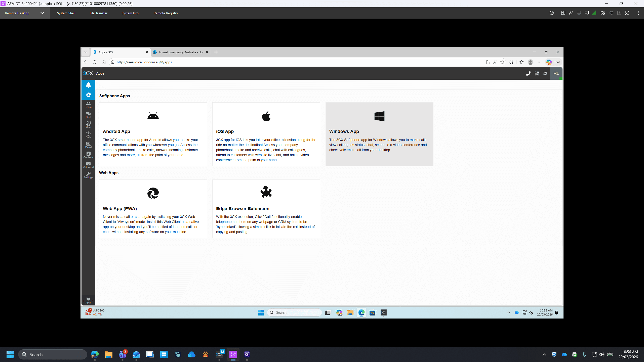Go to the browser home page

click(104, 62)
